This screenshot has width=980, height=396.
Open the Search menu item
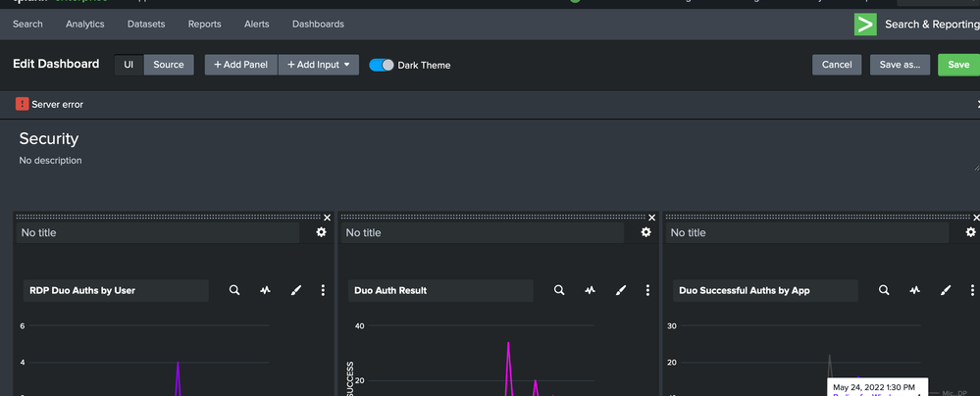[x=28, y=24]
